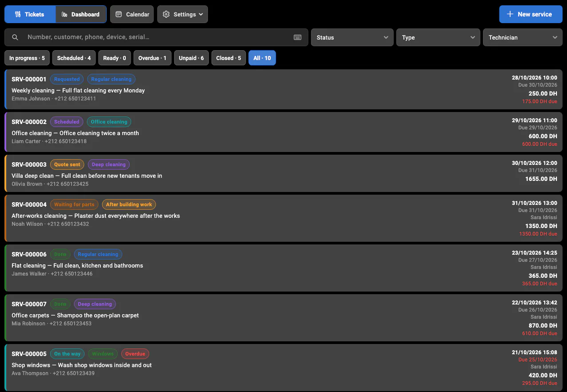
Task: Click the calendar icon on the Calendar button
Action: tap(119, 14)
